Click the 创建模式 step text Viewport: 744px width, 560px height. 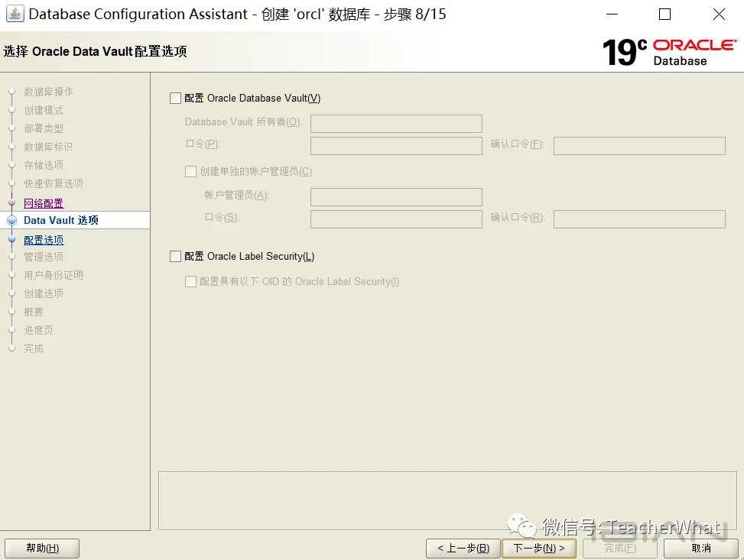(x=44, y=110)
